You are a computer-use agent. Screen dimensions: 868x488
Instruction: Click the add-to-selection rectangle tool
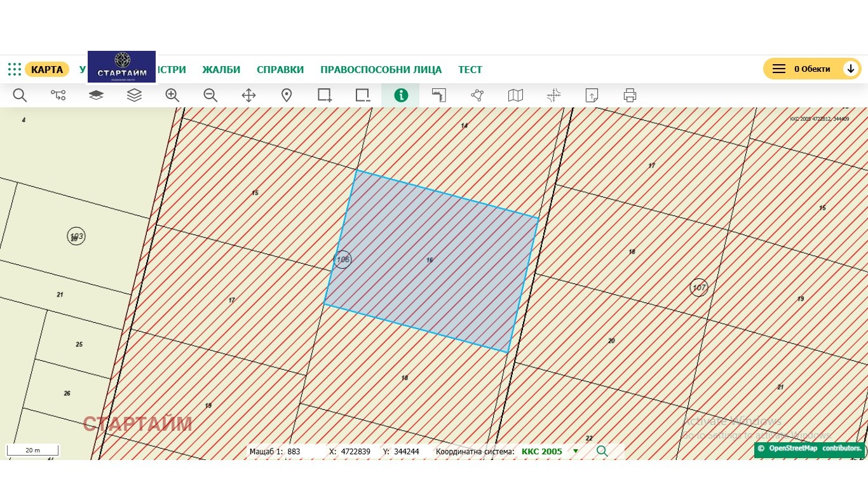coord(325,95)
